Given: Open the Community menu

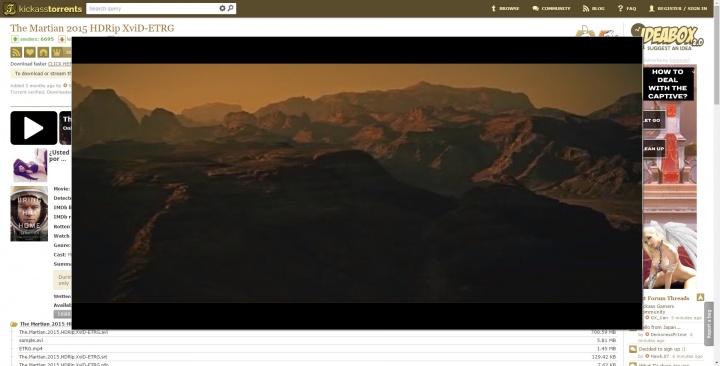Looking at the screenshot, I should (x=551, y=8).
